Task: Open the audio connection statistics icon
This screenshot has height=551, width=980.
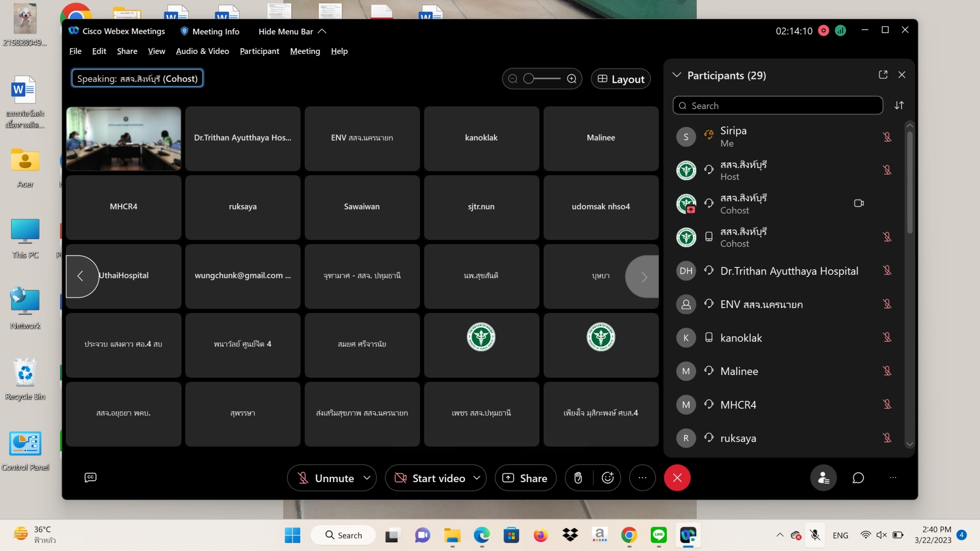Action: click(x=840, y=31)
